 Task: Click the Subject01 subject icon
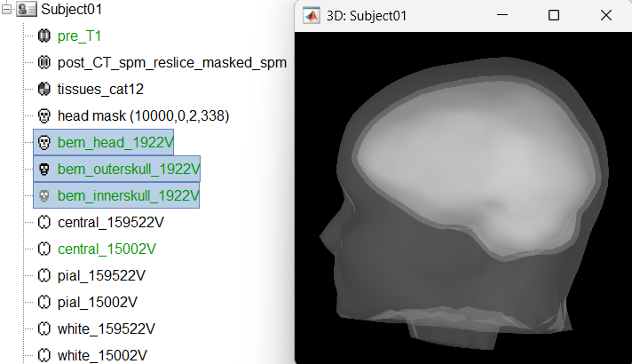point(27,10)
